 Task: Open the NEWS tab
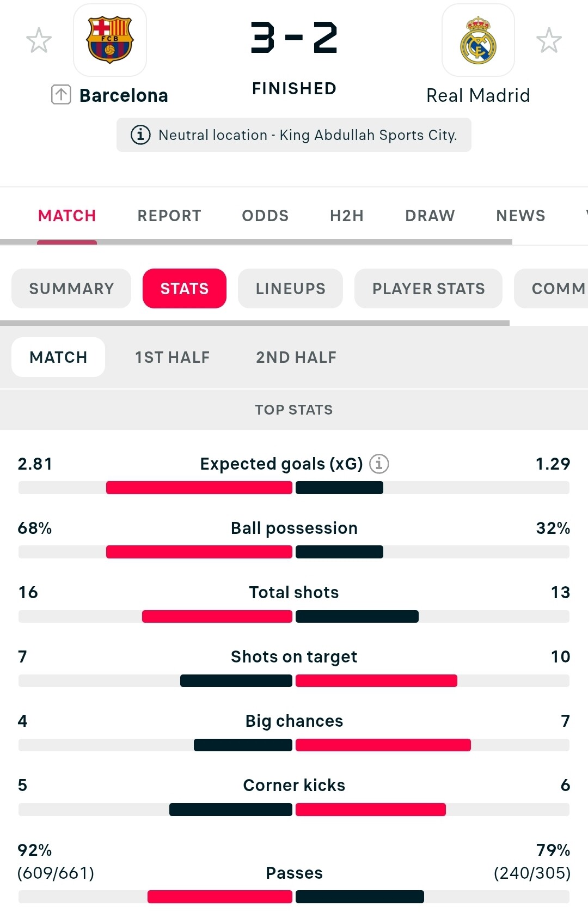(x=520, y=216)
